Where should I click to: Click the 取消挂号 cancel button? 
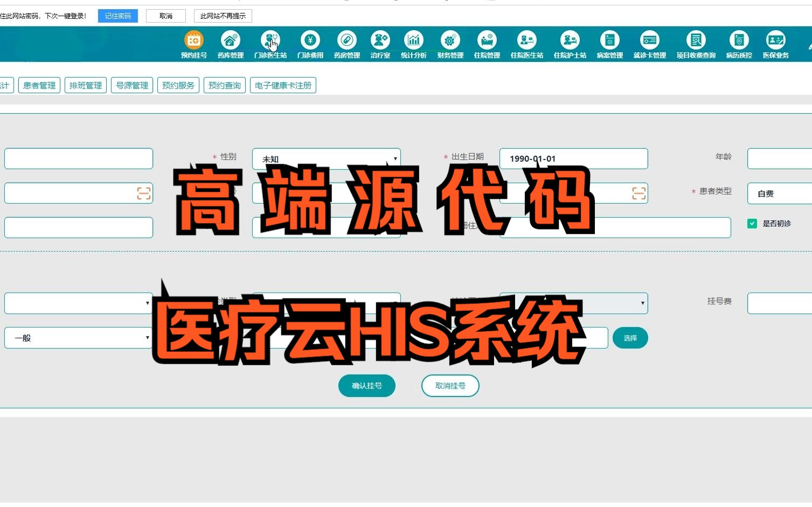[x=450, y=385]
